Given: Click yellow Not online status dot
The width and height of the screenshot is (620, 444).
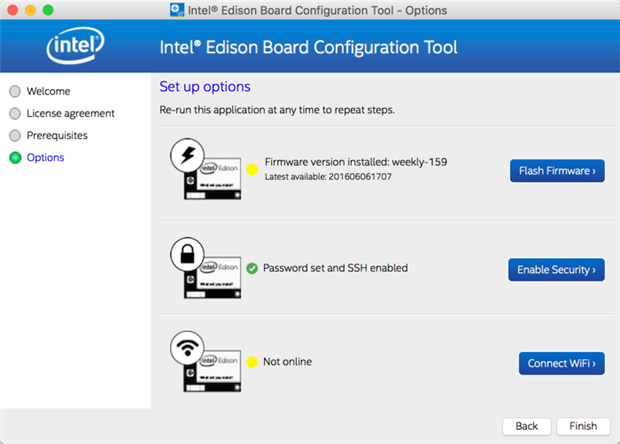Looking at the screenshot, I should 252,362.
